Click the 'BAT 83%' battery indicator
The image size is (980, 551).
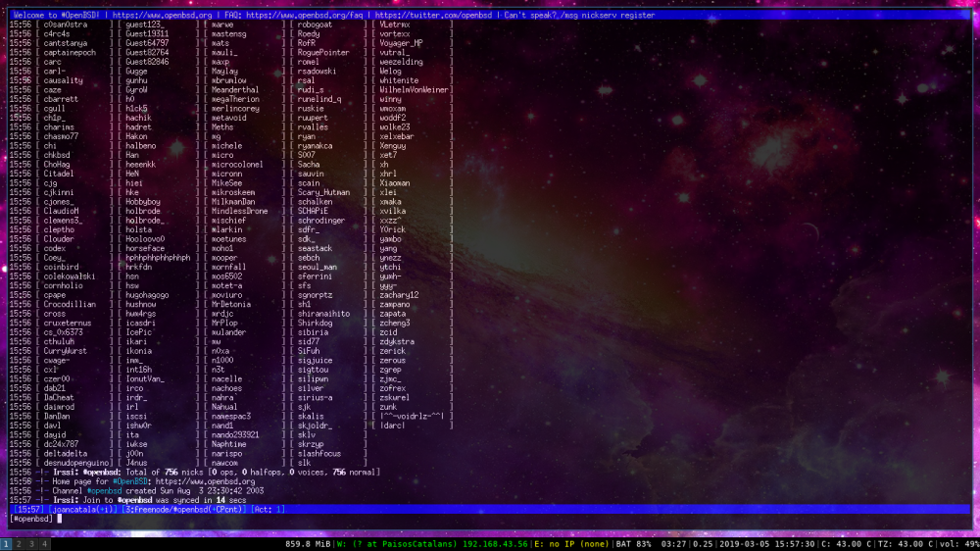[634, 544]
